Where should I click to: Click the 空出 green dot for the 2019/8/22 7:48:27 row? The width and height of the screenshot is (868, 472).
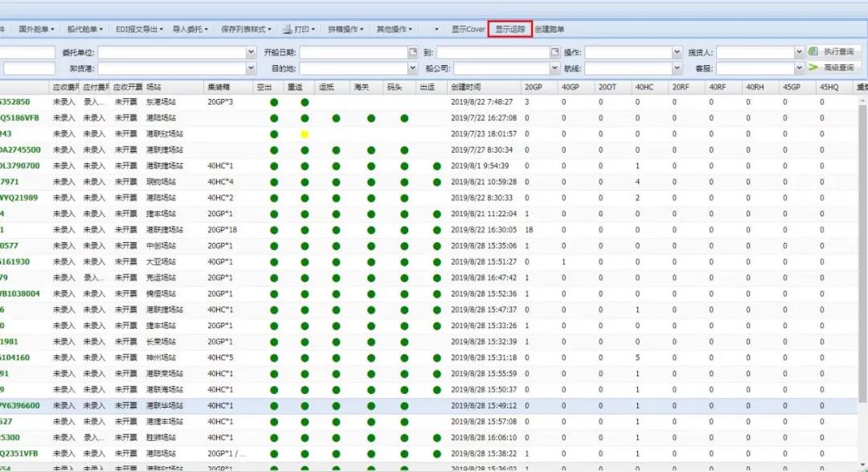pyautogui.click(x=274, y=102)
